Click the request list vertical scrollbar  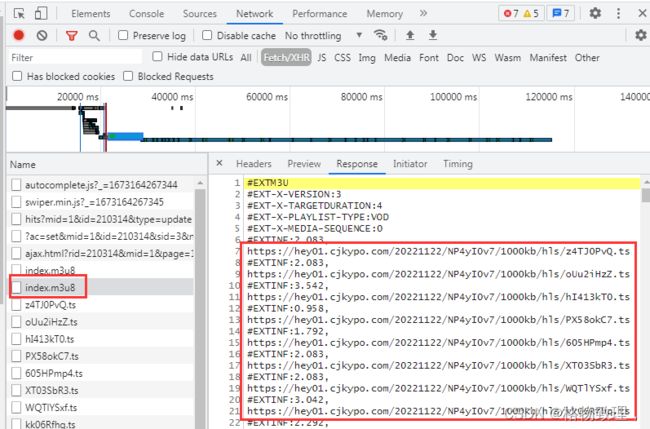point(200,309)
